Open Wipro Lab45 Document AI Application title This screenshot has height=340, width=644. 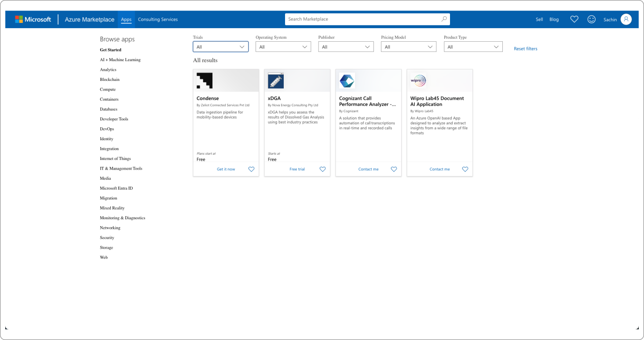(437, 101)
